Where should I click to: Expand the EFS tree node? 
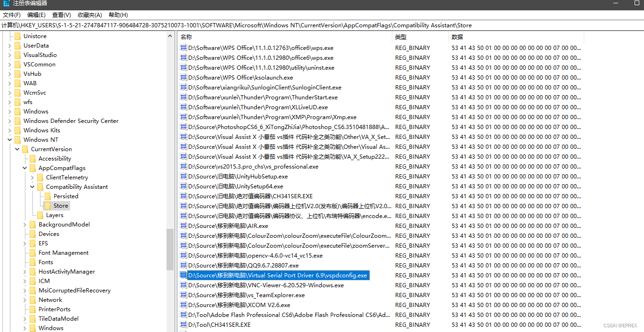point(25,243)
